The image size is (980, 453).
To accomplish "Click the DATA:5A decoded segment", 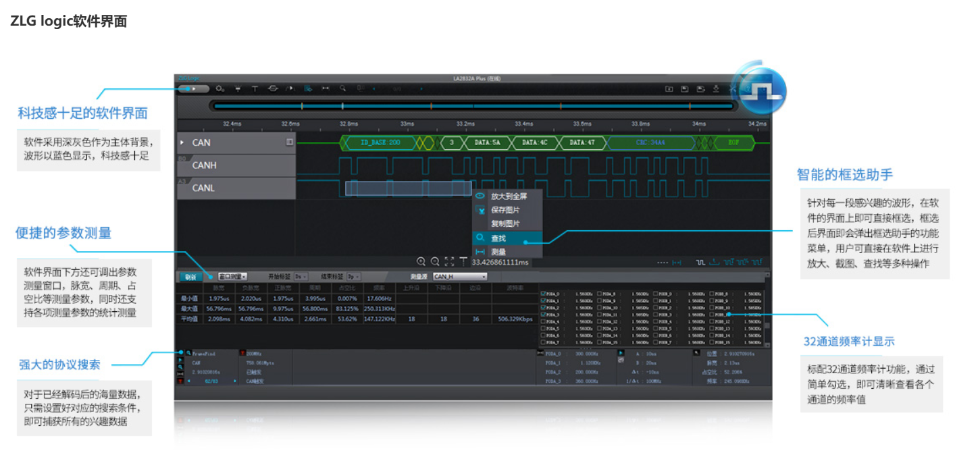I will [487, 142].
